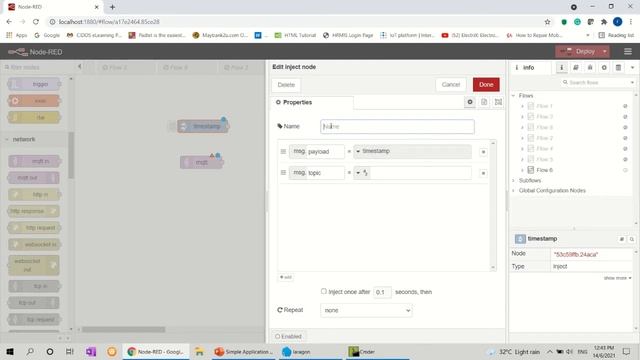Image resolution: width=640 pixels, height=360 pixels.
Task: Click the Cancel button
Action: 451,84
